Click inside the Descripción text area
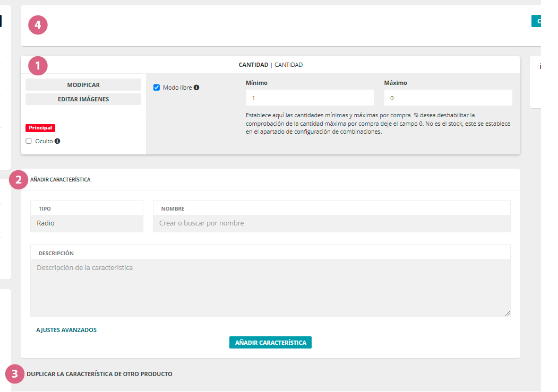Viewport: 558px width, 392px height. pos(270,288)
